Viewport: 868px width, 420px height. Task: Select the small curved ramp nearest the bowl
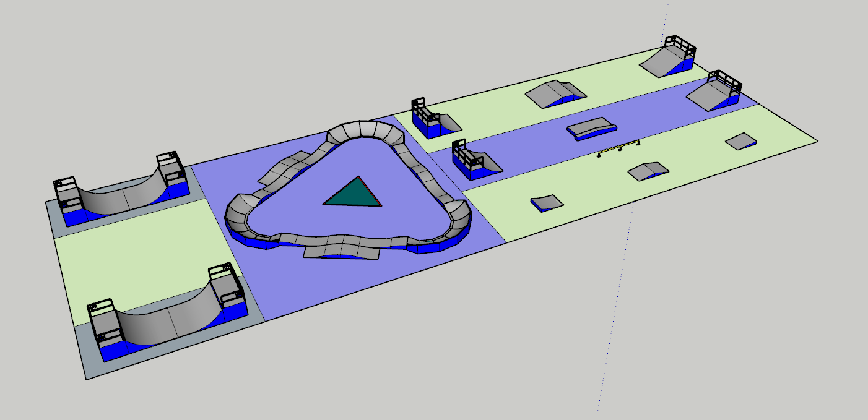tap(546, 202)
